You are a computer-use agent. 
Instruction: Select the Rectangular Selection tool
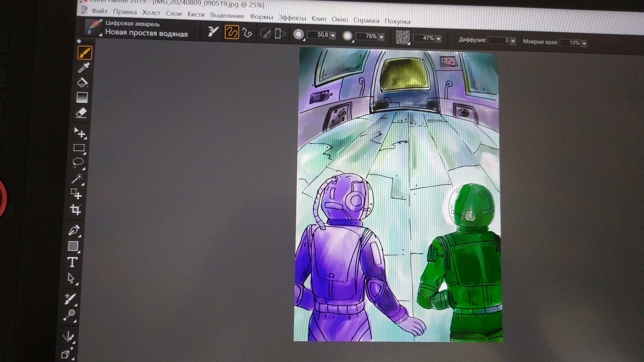click(79, 148)
